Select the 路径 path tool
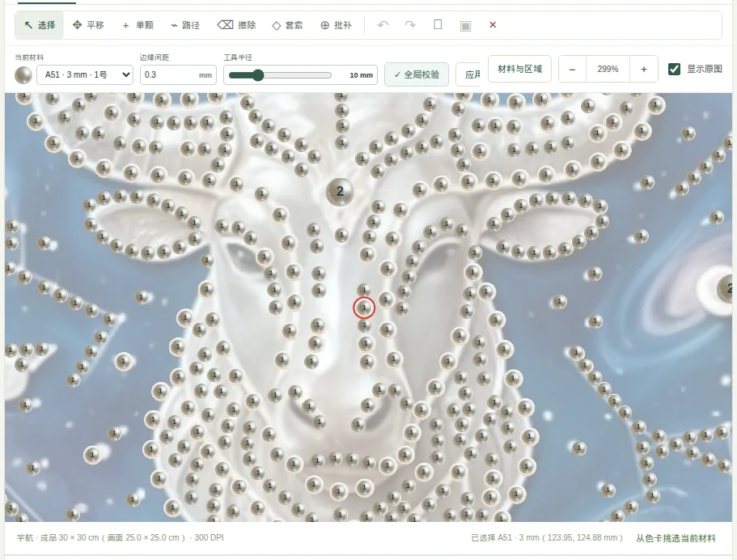The width and height of the screenshot is (737, 560). tap(185, 25)
